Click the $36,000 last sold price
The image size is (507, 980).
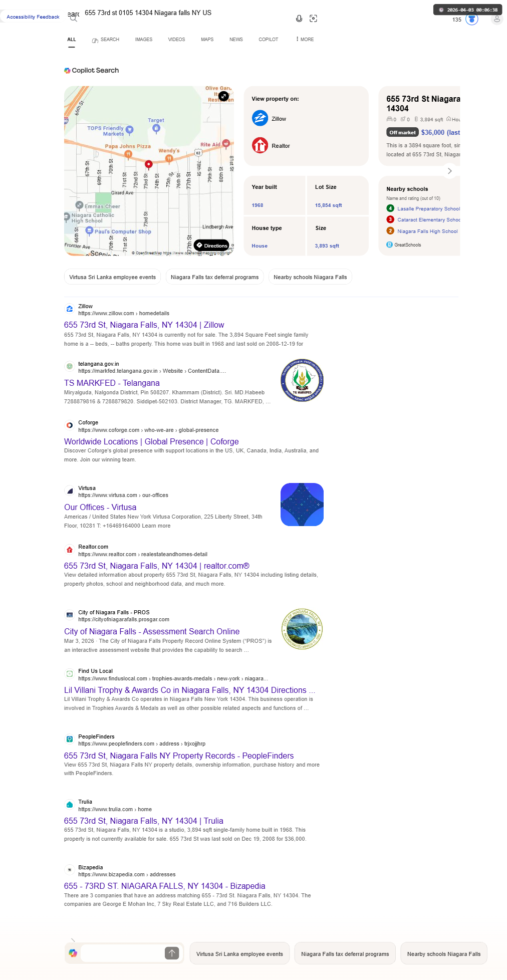pos(440,133)
